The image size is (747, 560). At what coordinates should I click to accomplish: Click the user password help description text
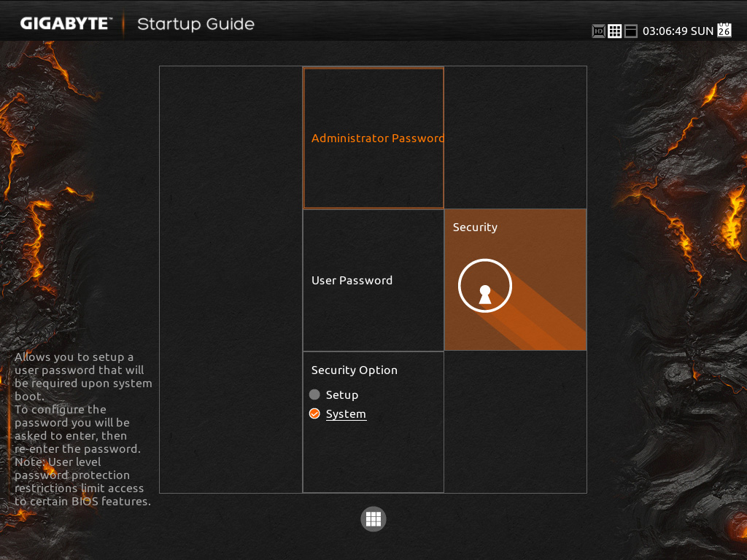point(83,429)
